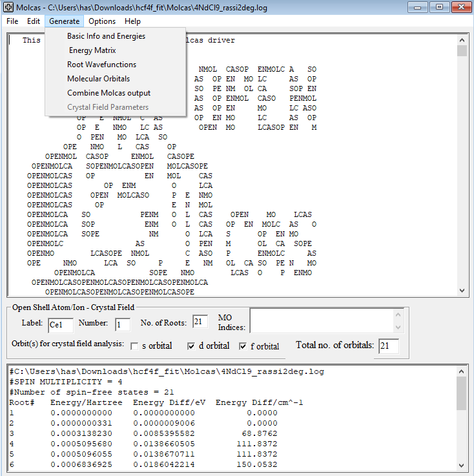
Task: Click up arrow of results pane scrollbar
Action: click(x=461, y=371)
